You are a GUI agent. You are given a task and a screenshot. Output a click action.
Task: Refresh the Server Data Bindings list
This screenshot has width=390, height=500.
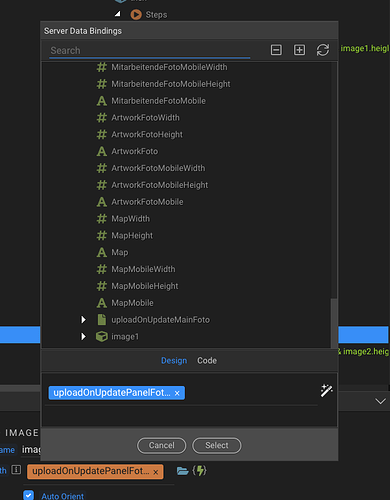point(323,50)
